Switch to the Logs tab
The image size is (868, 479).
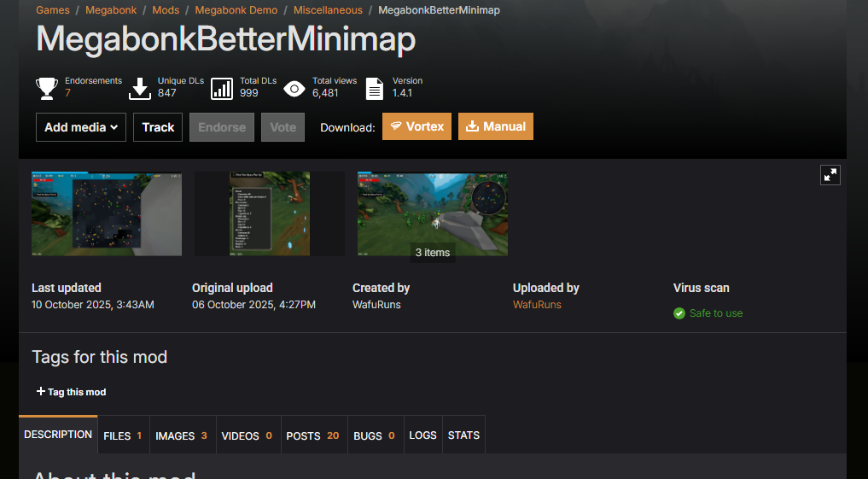point(423,435)
